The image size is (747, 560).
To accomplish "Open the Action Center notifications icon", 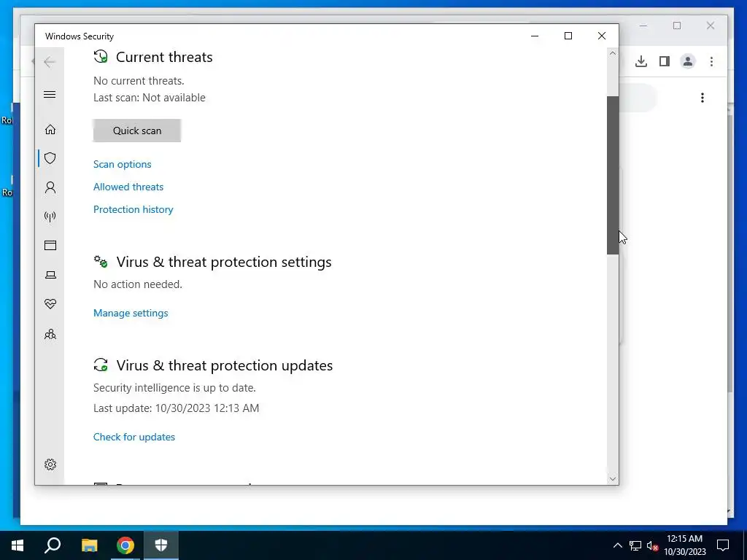I will (723, 545).
